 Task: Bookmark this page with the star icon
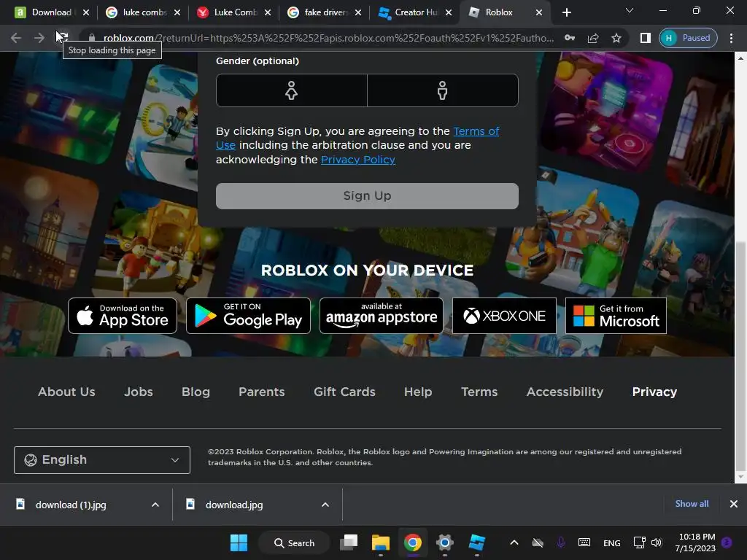point(616,38)
